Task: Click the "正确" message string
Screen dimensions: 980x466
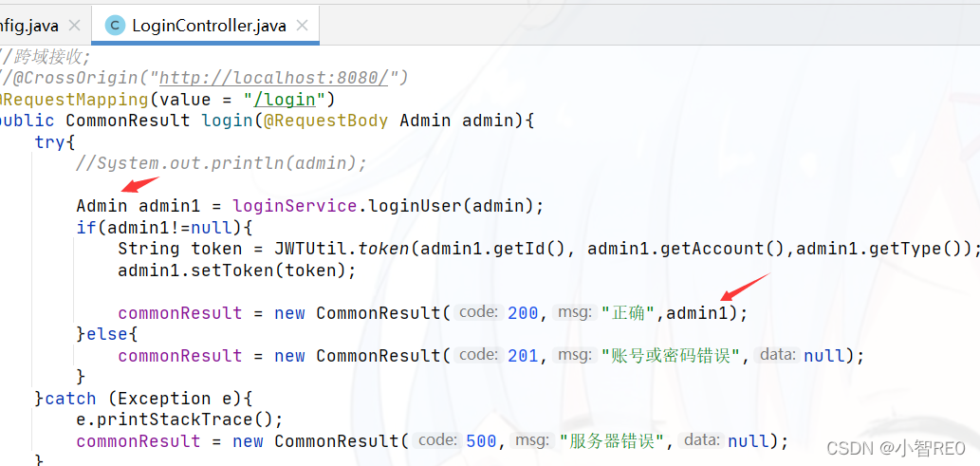Action: 628,313
